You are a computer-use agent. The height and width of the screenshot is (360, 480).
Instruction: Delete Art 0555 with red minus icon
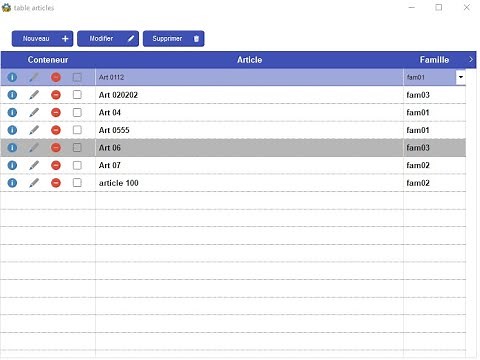56,130
